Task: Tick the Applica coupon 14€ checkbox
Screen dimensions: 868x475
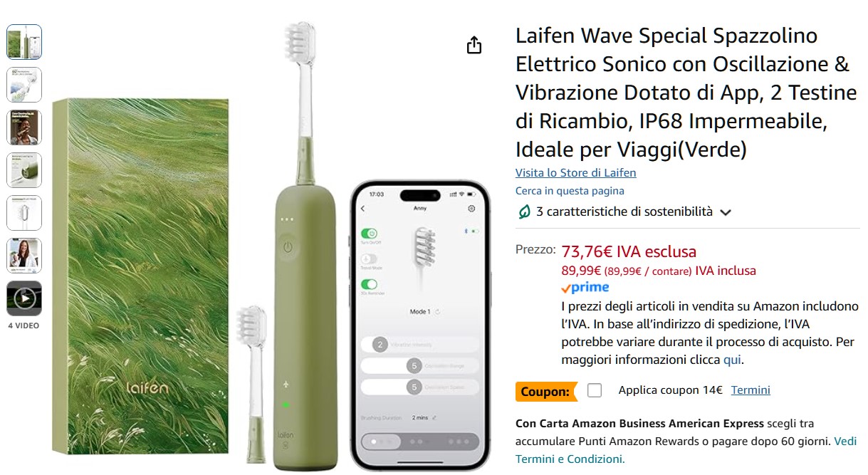Action: pyautogui.click(x=595, y=390)
